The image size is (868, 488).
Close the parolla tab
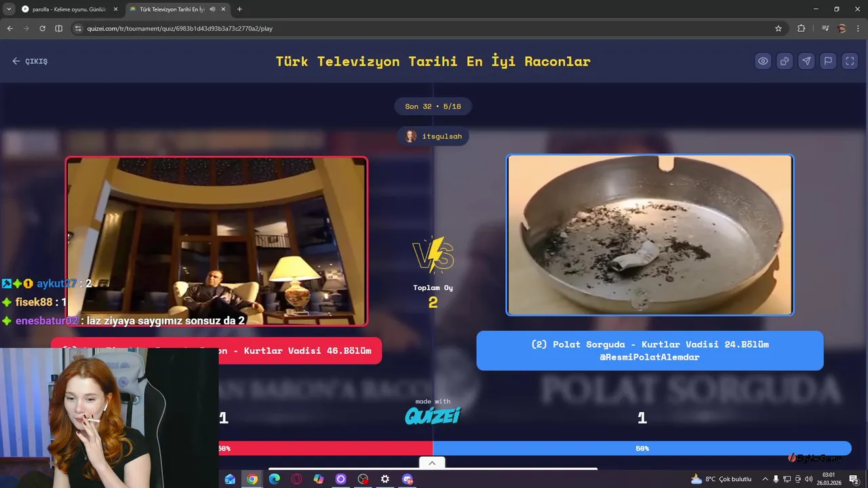[x=115, y=9]
